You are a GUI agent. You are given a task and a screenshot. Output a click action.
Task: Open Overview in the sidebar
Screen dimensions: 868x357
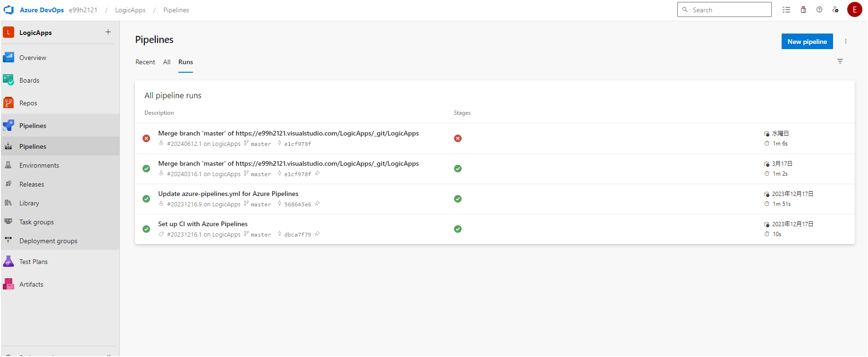pyautogui.click(x=60, y=58)
